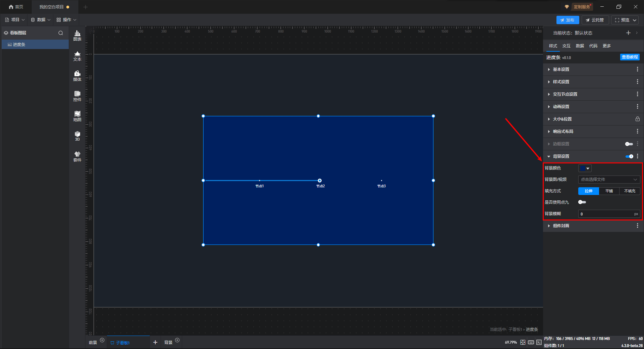Switch to the 更多 tab
This screenshot has height=349, width=644.
(x=607, y=46)
